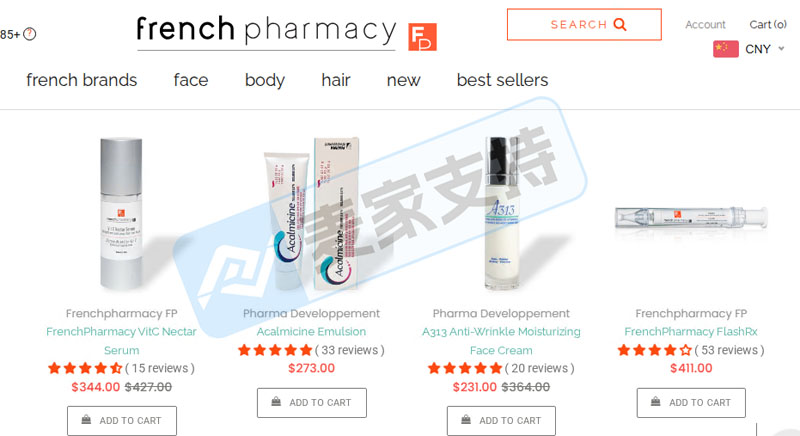
Task: View star rating of Acalmicine Emulsion
Action: tap(275, 350)
